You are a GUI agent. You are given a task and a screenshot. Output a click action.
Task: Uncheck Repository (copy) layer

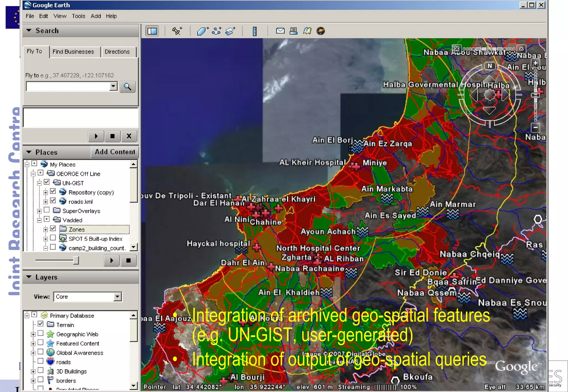(x=53, y=191)
